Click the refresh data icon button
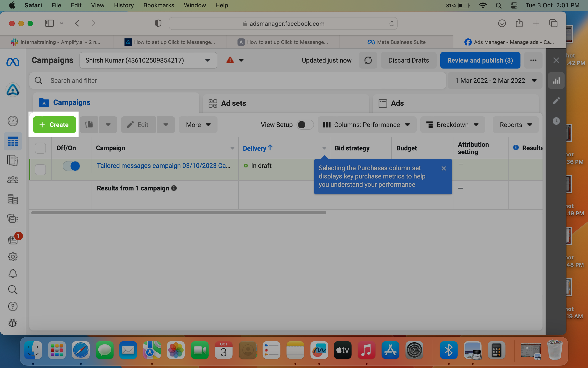This screenshot has width=588, height=368. click(x=368, y=60)
